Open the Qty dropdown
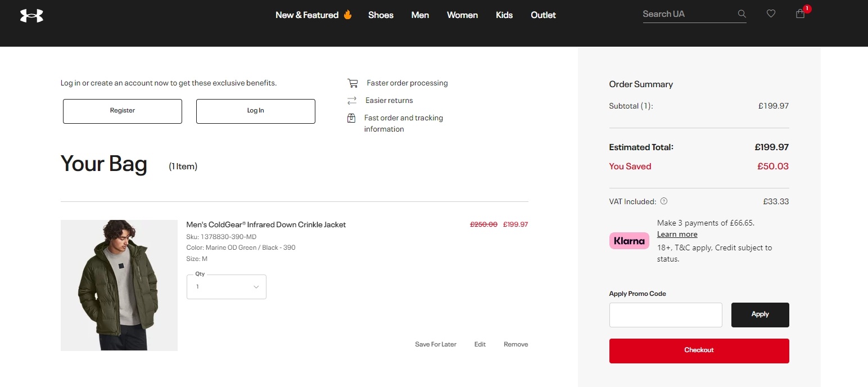 [x=227, y=287]
